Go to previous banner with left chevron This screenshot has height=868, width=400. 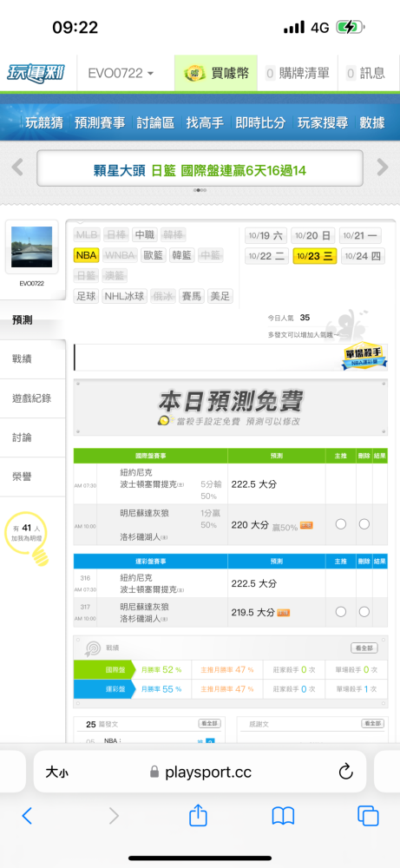coord(17,167)
